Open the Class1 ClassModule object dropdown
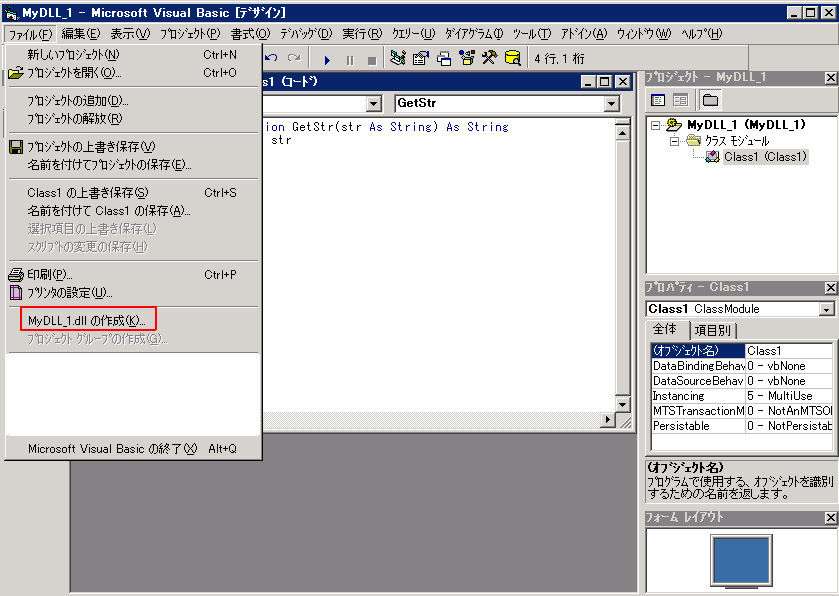839x596 pixels. click(x=826, y=308)
